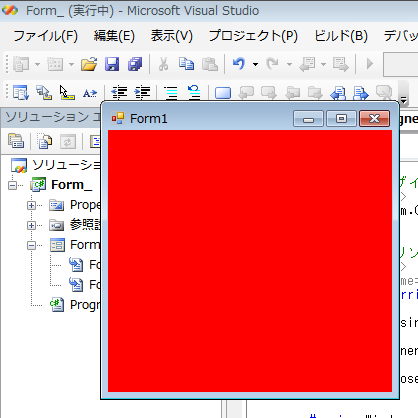Open the Add New Item dropdown arrow
The height and width of the screenshot is (418, 418).
[x=71, y=64]
